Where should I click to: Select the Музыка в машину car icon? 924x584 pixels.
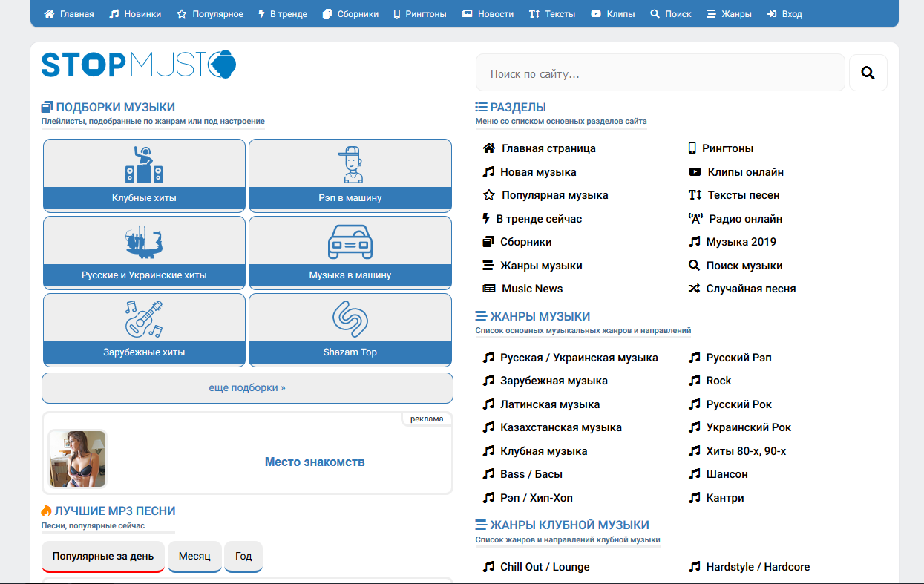coord(350,242)
